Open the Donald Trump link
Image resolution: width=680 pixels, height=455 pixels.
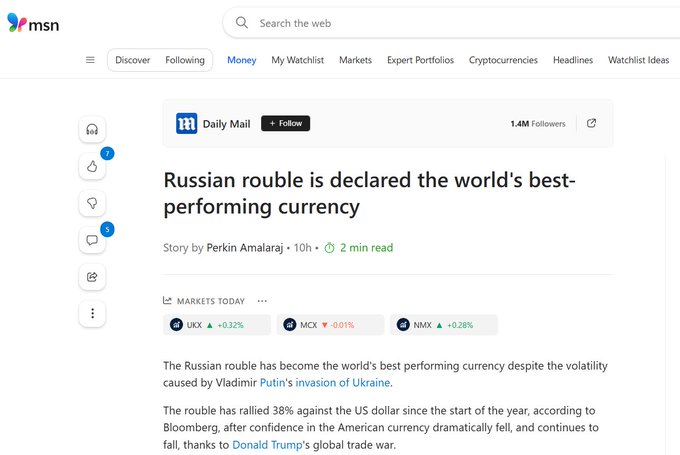[x=267, y=445]
